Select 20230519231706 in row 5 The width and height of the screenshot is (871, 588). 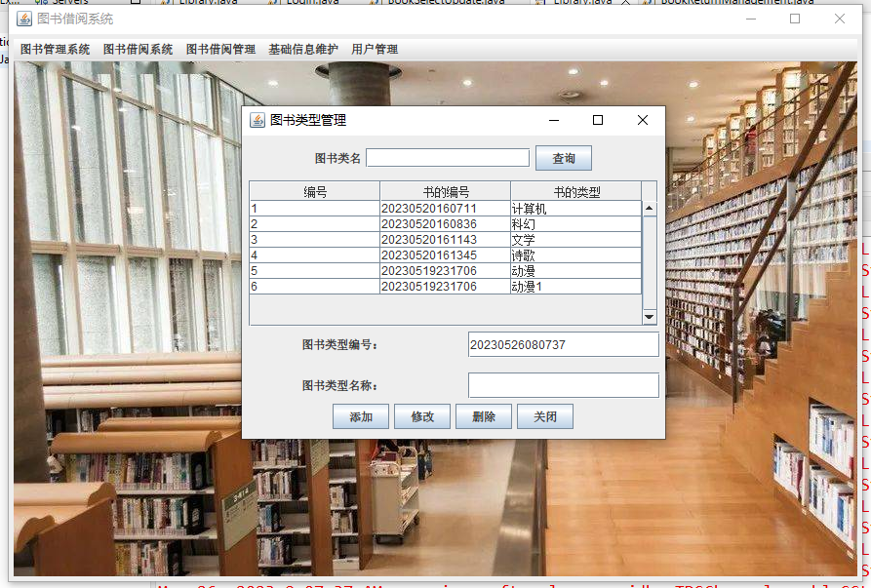point(446,270)
